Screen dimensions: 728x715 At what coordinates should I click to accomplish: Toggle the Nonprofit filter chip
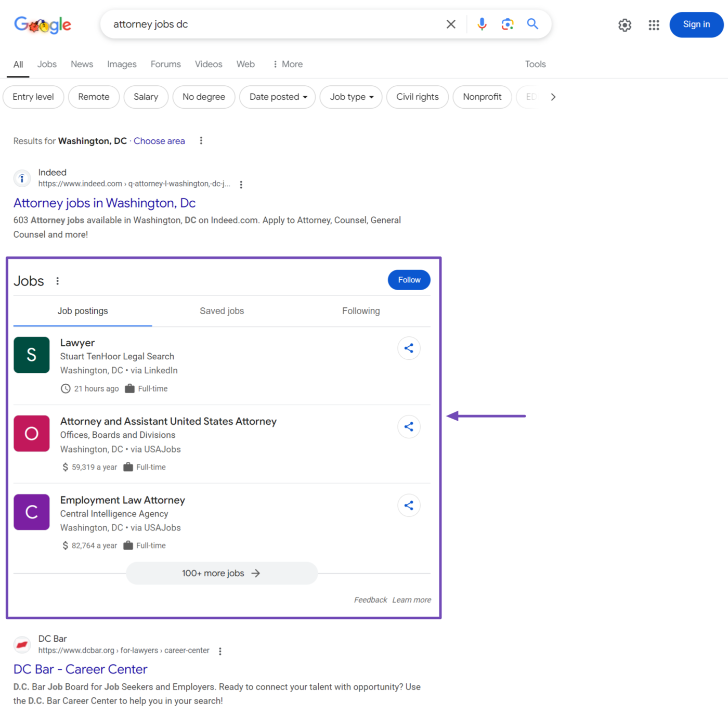[x=482, y=97]
